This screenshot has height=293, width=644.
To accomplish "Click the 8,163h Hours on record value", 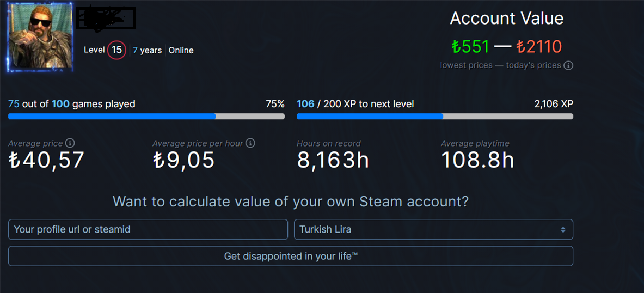I will tap(333, 160).
